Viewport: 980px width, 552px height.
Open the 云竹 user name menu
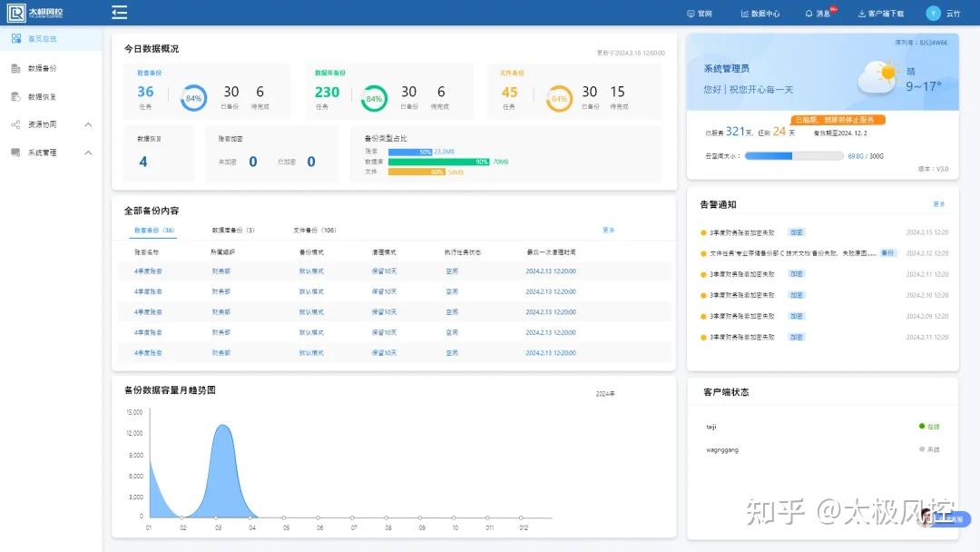pos(953,14)
